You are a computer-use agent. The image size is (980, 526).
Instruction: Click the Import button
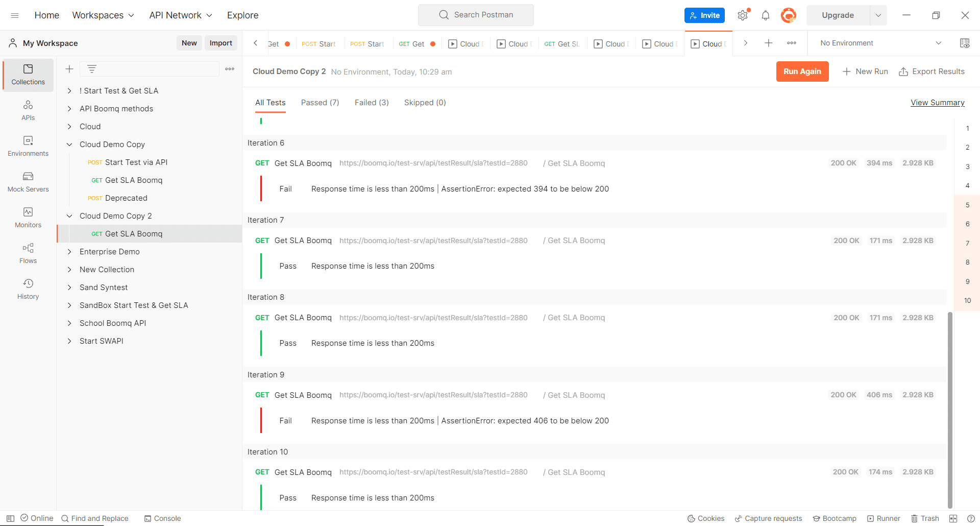(221, 43)
